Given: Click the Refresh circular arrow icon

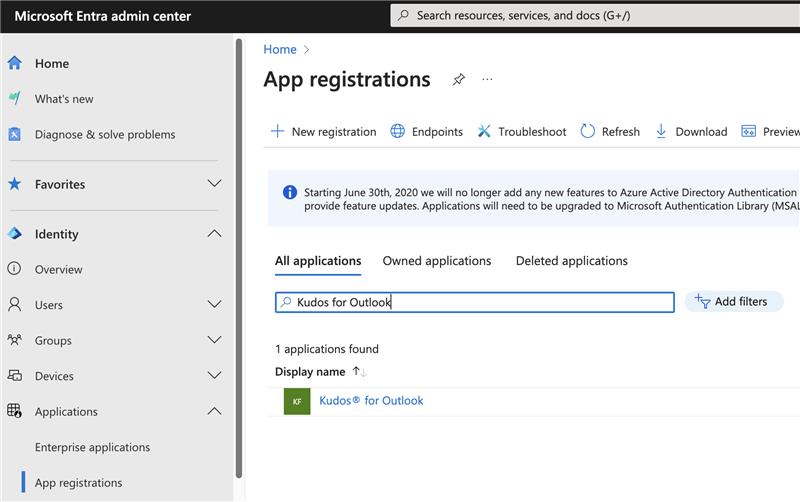Looking at the screenshot, I should [x=588, y=131].
